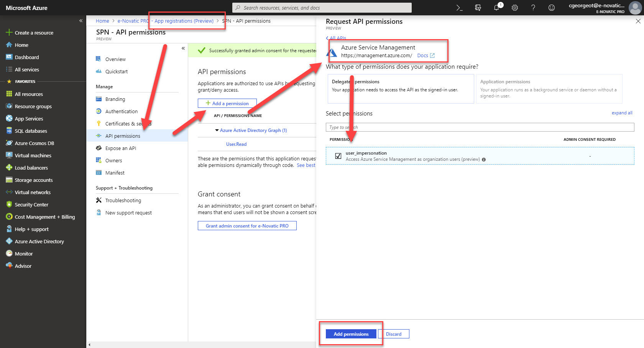Image resolution: width=644 pixels, height=348 pixels.
Task: Click the Storage accounts icon
Action: click(x=9, y=180)
